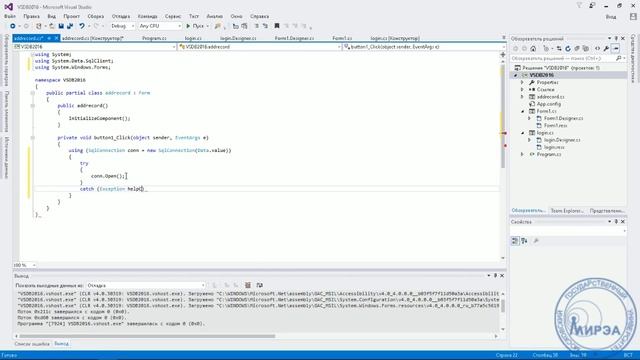Click the Вход sign-in link

(x=611, y=17)
